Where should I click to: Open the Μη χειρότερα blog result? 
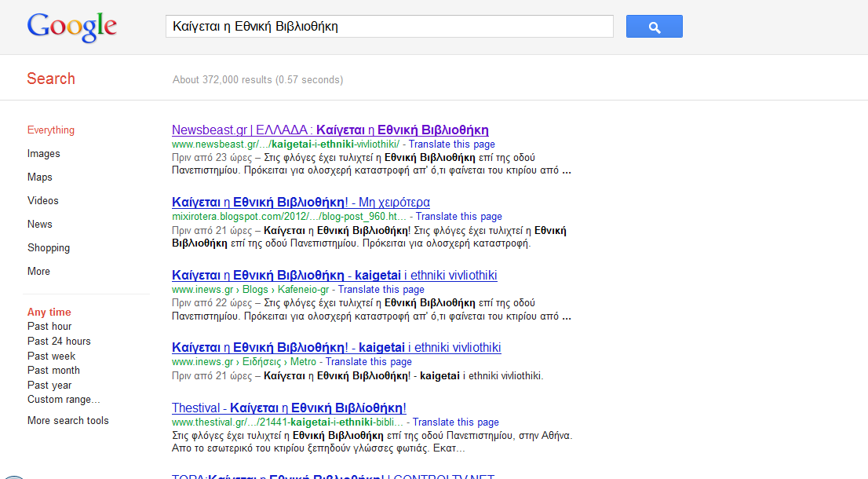pos(301,202)
